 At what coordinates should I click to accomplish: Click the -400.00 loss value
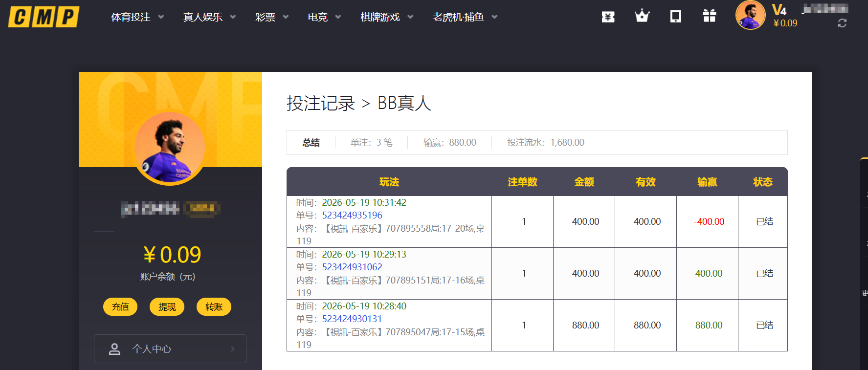pyautogui.click(x=709, y=221)
